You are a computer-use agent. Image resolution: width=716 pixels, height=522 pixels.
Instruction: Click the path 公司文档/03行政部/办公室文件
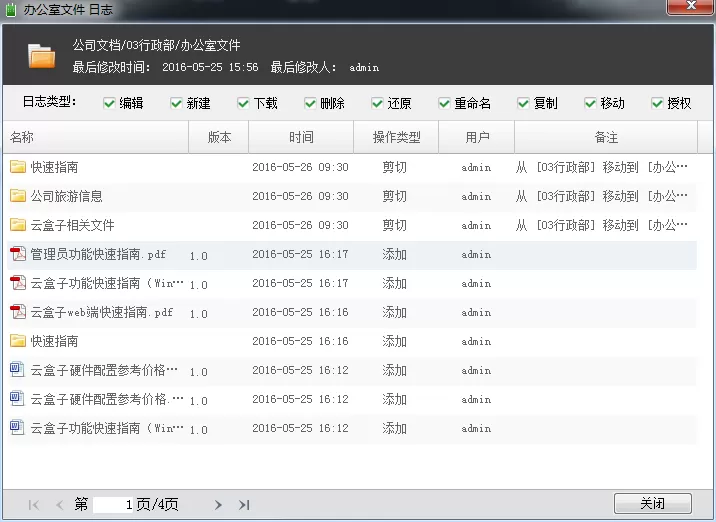(x=157, y=45)
